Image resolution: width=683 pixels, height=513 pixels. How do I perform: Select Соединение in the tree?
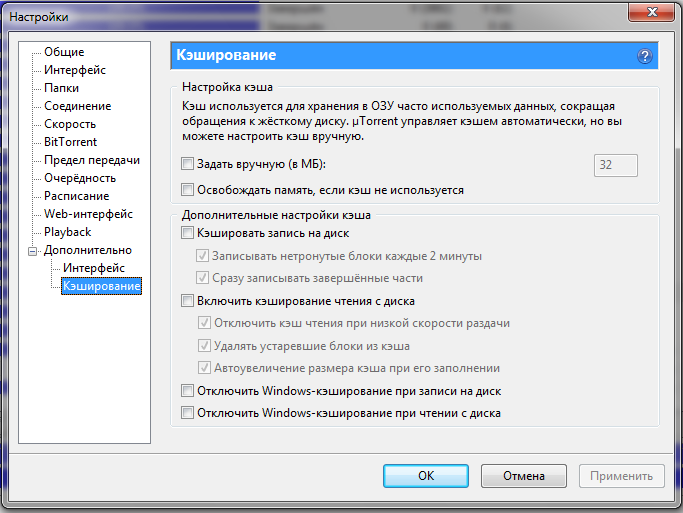pos(78,106)
